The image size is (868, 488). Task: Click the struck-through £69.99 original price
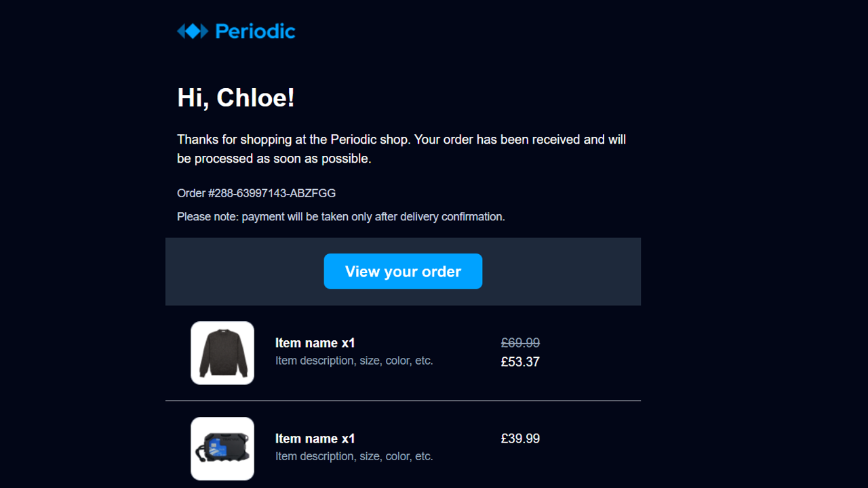(x=520, y=343)
